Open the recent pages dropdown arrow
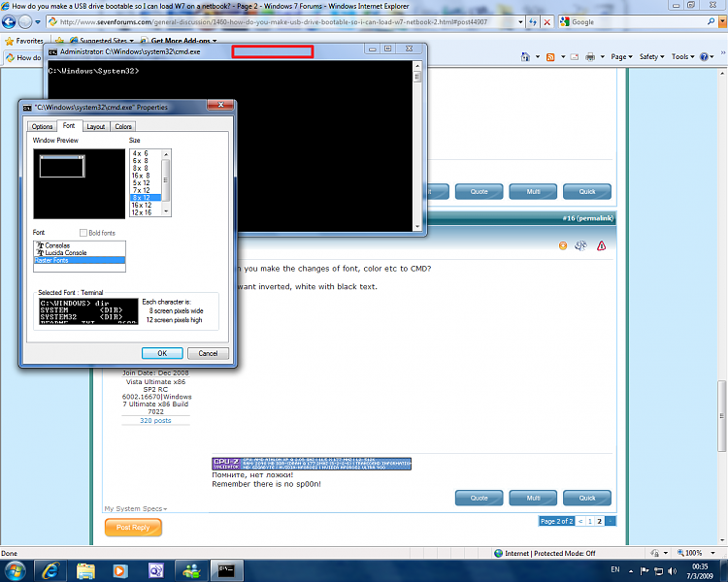 pos(38,21)
